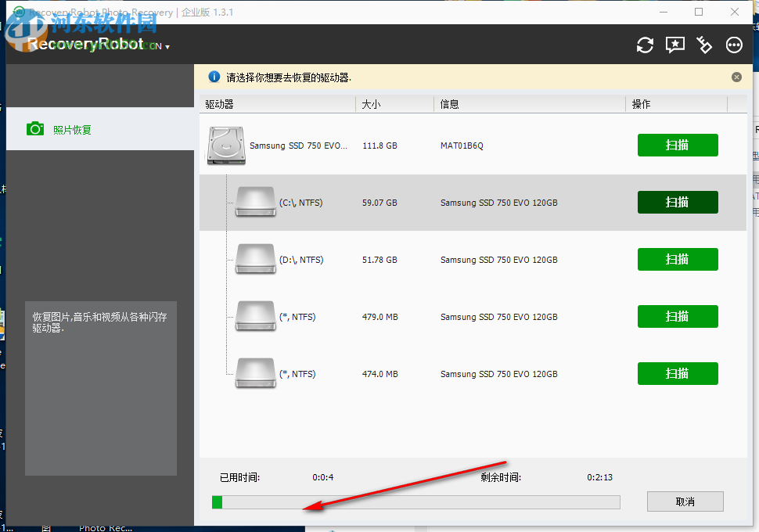Click the C: NTFS partition drive icon

pos(254,202)
